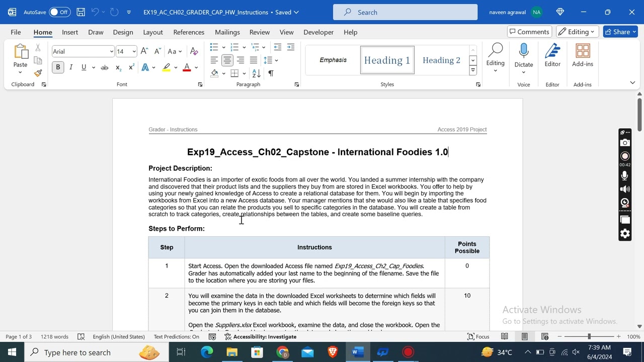The height and width of the screenshot is (362, 644).
Task: Collapse the ribbon chevron
Action: point(632,82)
